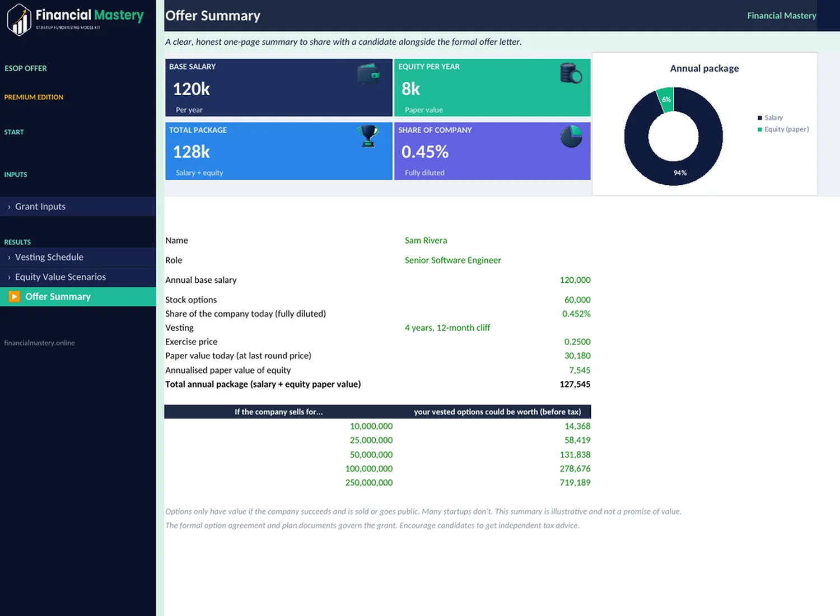Select the 250,000,000 sale price cell
The height and width of the screenshot is (616, 840).
(369, 483)
